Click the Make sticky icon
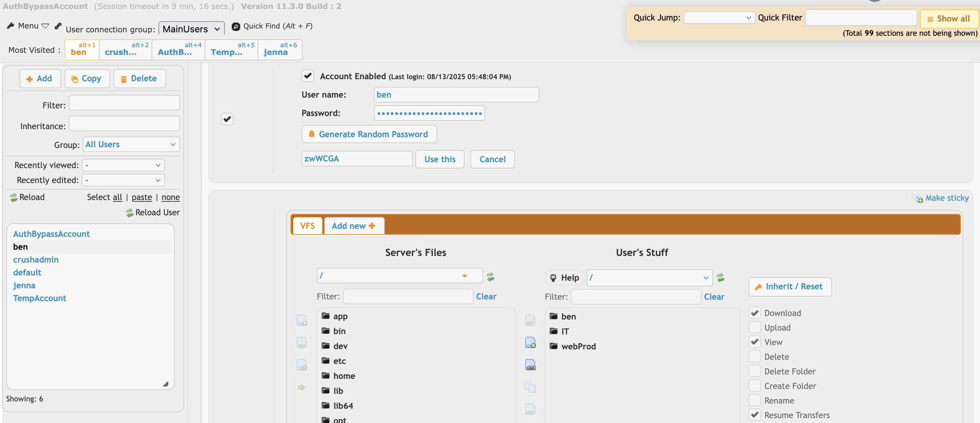Viewport: 980px width, 423px height. tap(917, 198)
